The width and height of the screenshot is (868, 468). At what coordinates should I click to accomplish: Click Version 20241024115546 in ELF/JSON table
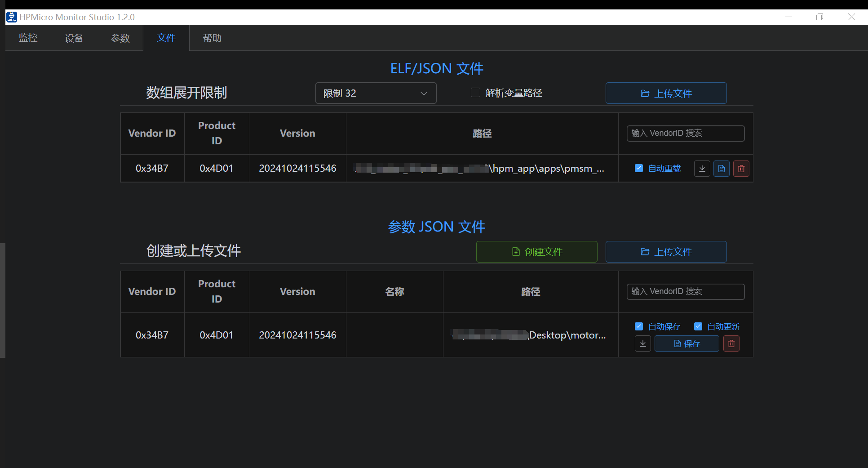pos(297,169)
